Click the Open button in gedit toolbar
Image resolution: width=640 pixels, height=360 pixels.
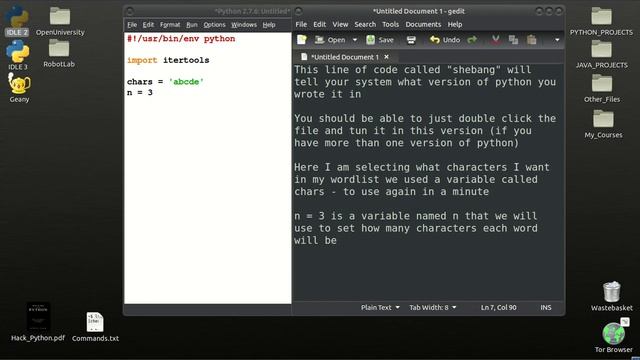coord(331,40)
